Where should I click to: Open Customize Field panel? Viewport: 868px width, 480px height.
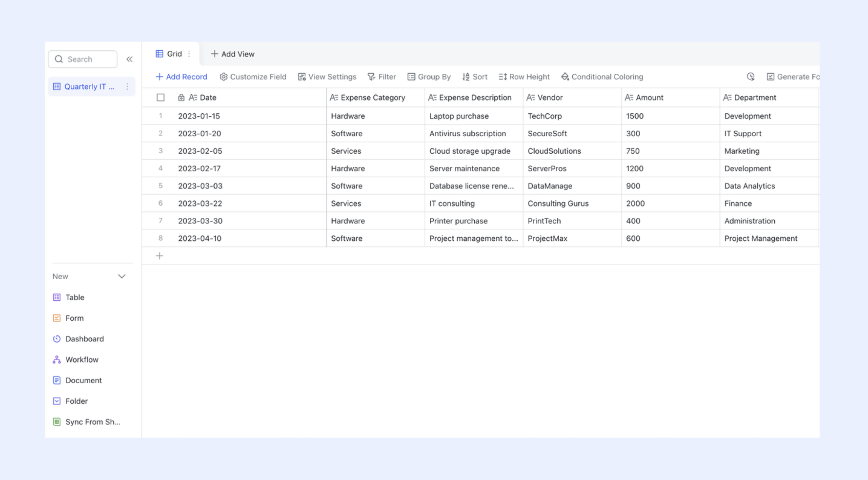(x=253, y=77)
